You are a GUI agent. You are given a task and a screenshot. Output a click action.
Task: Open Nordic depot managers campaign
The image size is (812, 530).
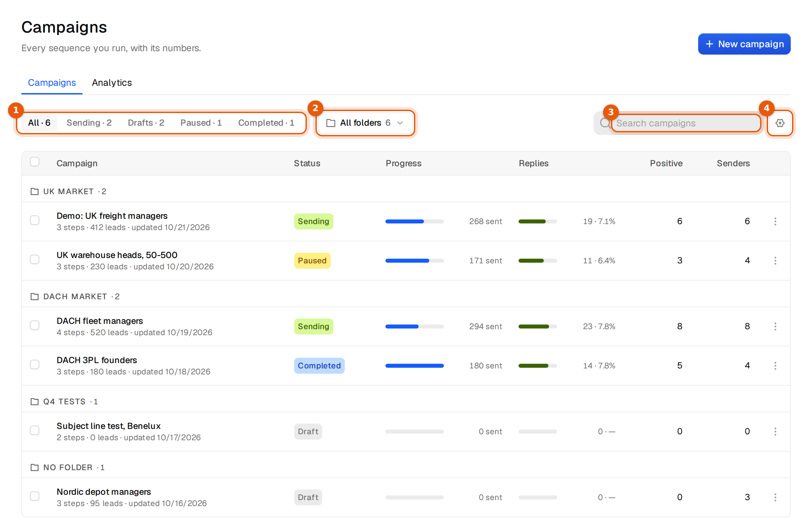104,491
